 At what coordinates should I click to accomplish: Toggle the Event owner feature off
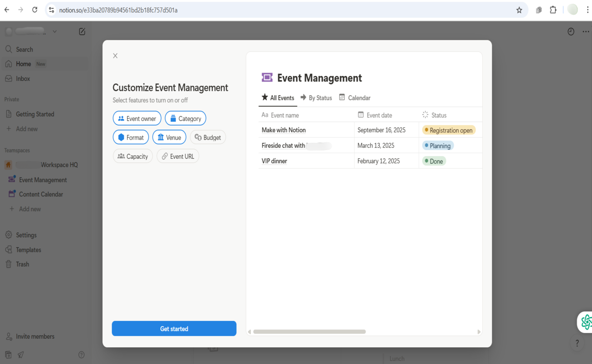click(137, 118)
